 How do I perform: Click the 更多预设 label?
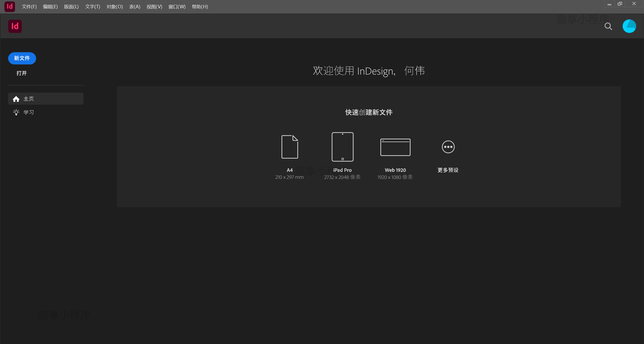pos(448,170)
